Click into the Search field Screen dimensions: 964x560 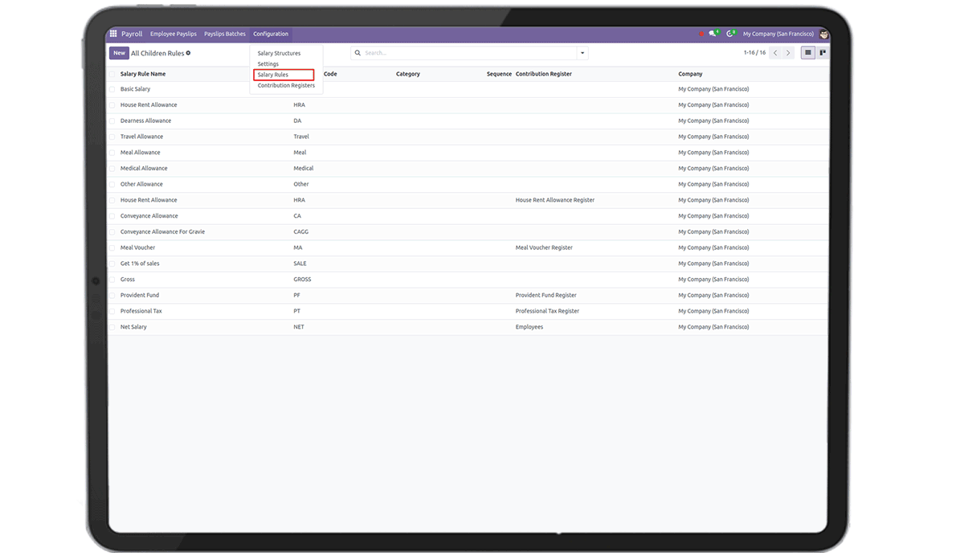(x=468, y=53)
